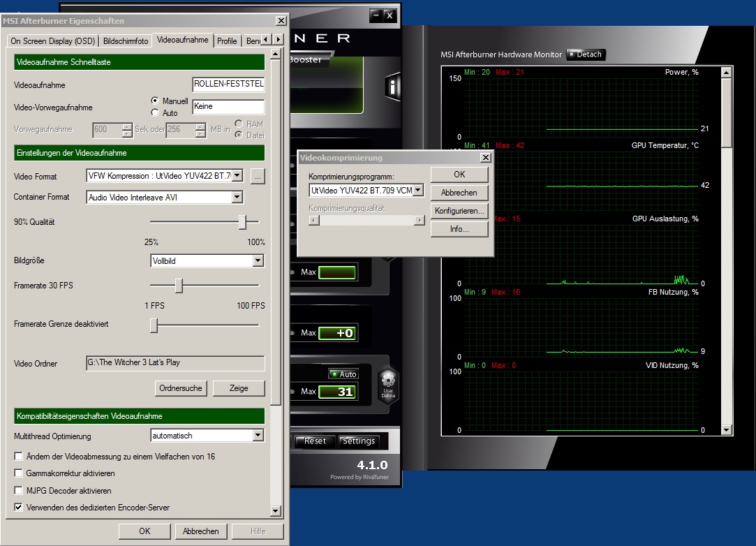Screen dimensions: 756x546
Task: Select the Auto pre-record radio button
Action: 155,112
